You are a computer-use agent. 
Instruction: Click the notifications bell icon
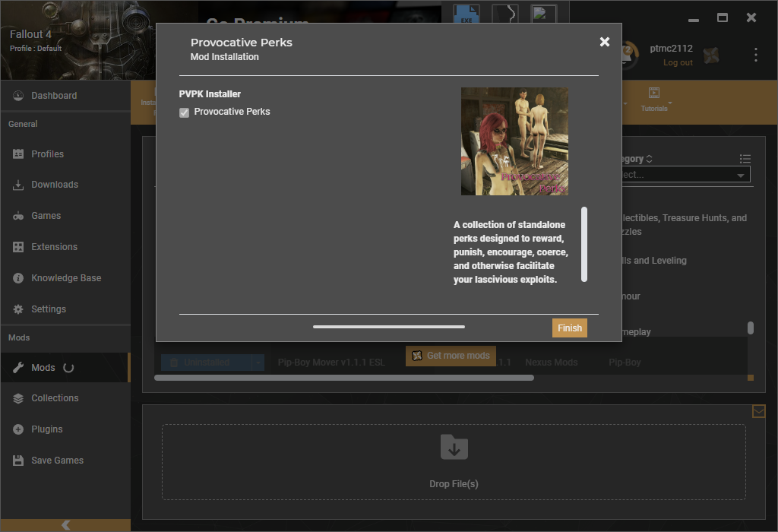(x=627, y=55)
